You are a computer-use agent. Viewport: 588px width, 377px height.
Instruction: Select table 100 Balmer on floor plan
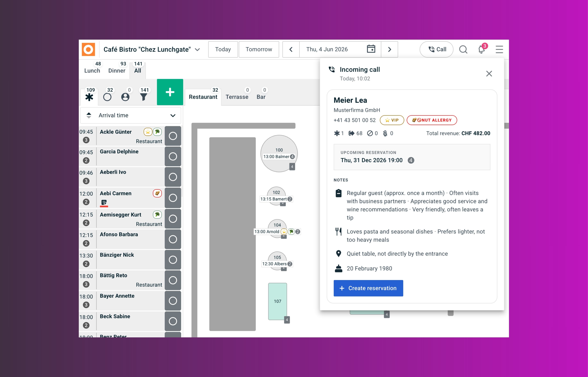click(x=279, y=154)
